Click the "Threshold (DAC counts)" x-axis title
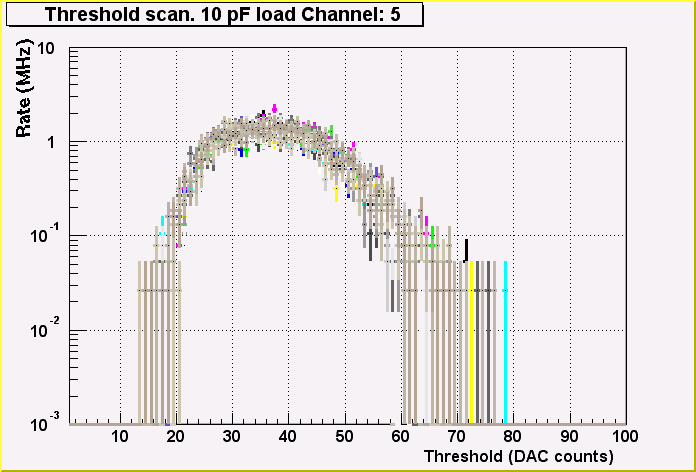696x472 pixels. tap(518, 456)
